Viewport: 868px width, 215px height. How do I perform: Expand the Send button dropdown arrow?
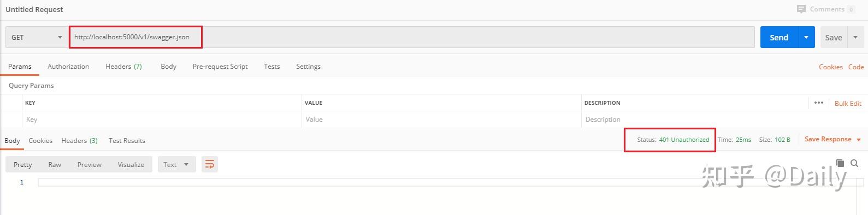806,37
